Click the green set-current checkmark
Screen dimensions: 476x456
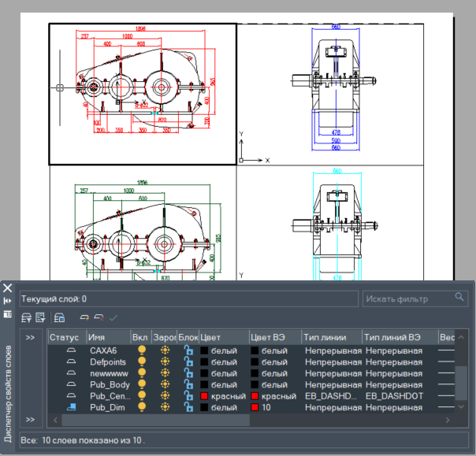(x=113, y=318)
